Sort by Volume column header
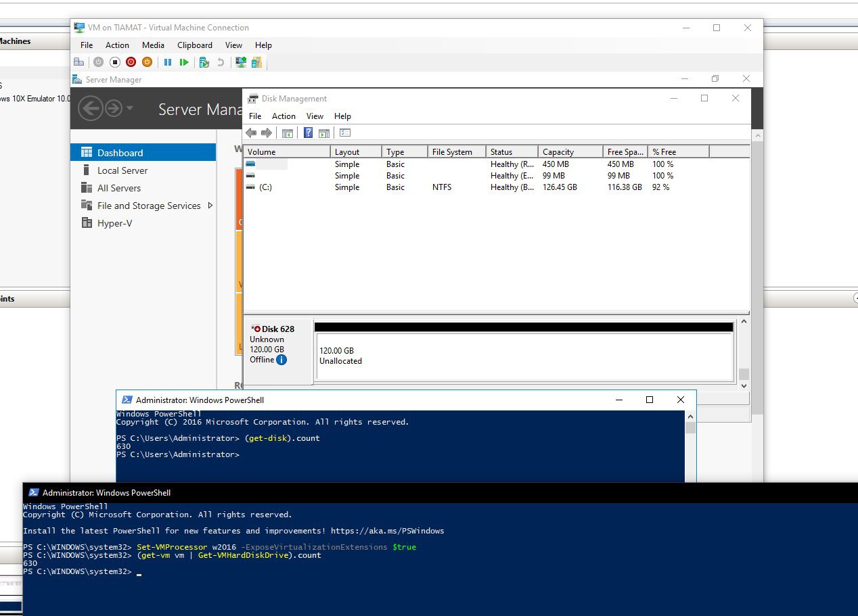Screen dimensions: 858x616 (287, 152)
